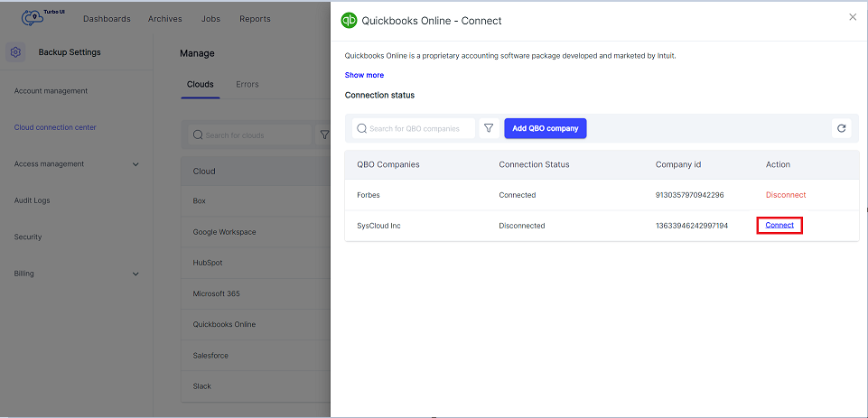Click the magnifier icon in QBO search

pyautogui.click(x=362, y=128)
